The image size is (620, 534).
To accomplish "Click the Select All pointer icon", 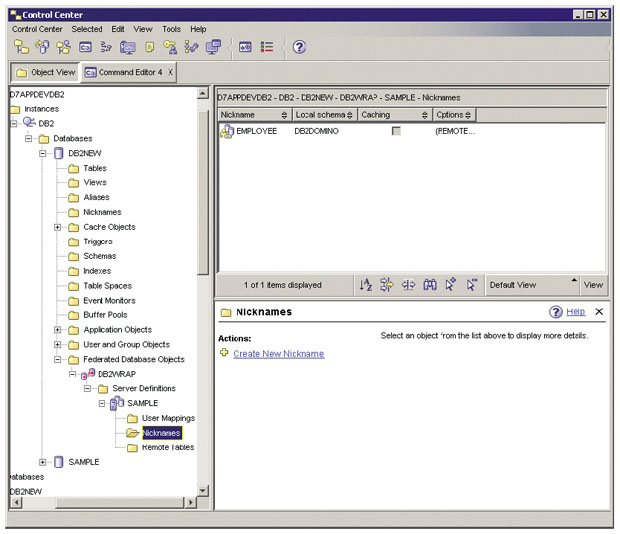I will point(451,284).
